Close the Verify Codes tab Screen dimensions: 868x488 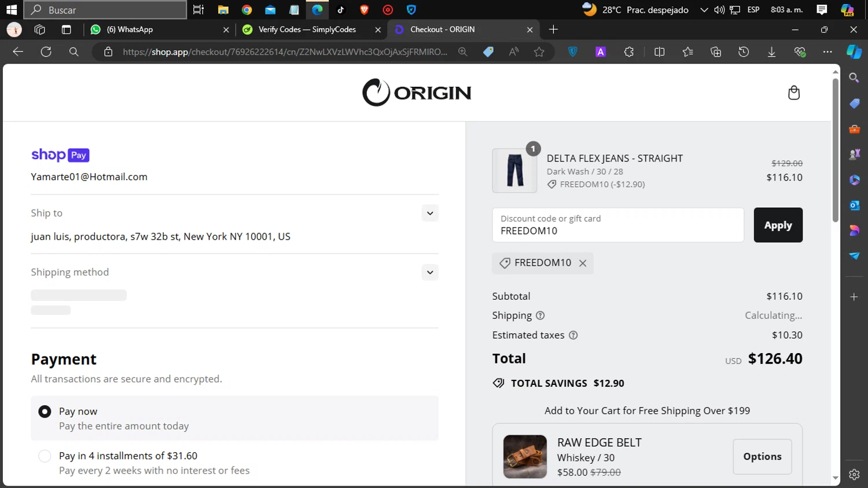378,30
